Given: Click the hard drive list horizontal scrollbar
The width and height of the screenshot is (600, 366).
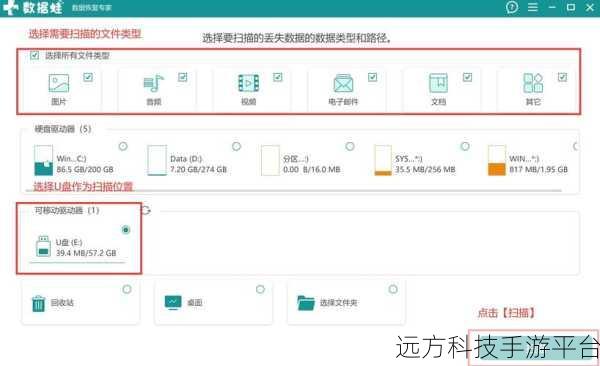Looking at the screenshot, I should [294, 190].
